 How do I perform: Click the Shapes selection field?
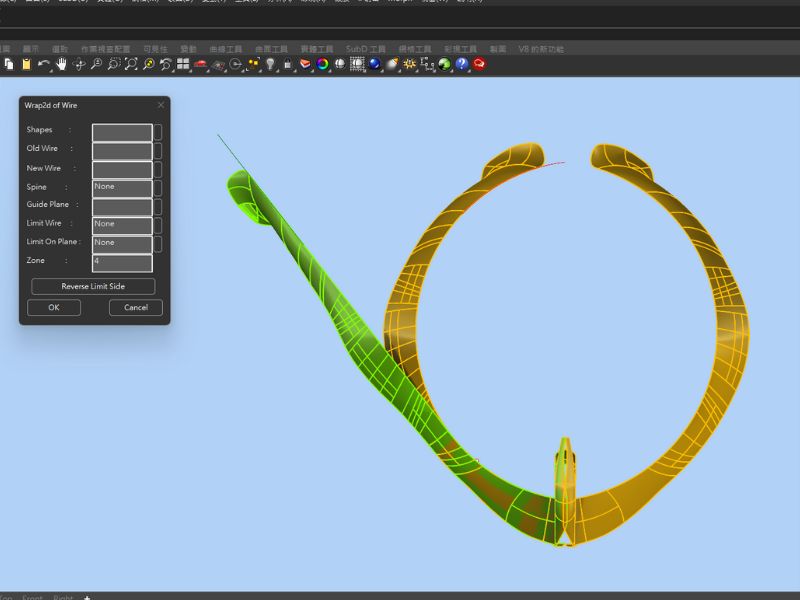click(122, 131)
